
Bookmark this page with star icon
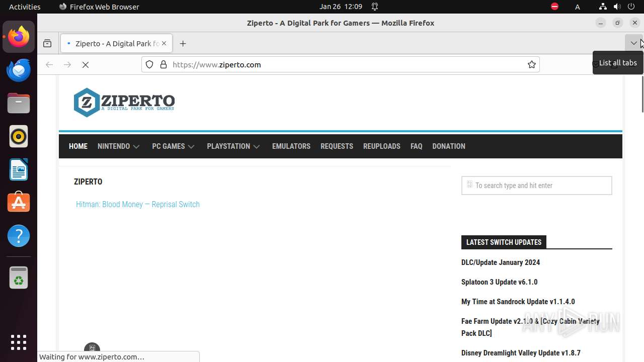tap(532, 64)
